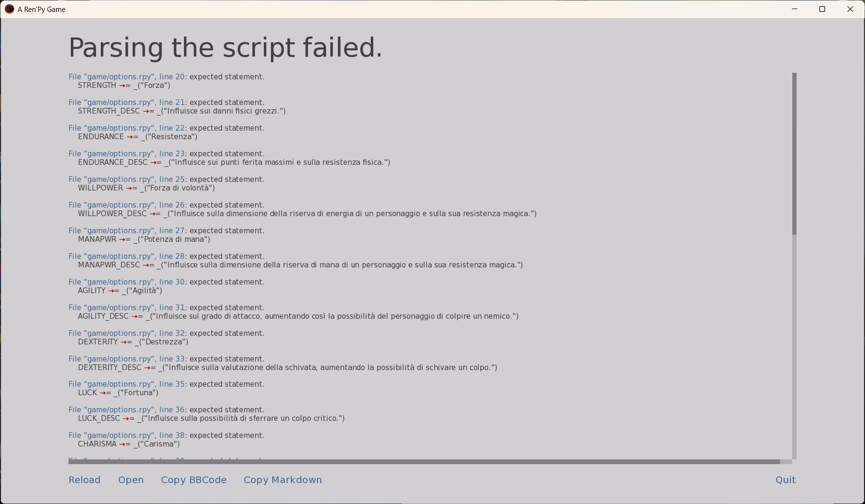The height and width of the screenshot is (504, 865).
Task: Open the options.rpy line 23 error link
Action: (126, 153)
